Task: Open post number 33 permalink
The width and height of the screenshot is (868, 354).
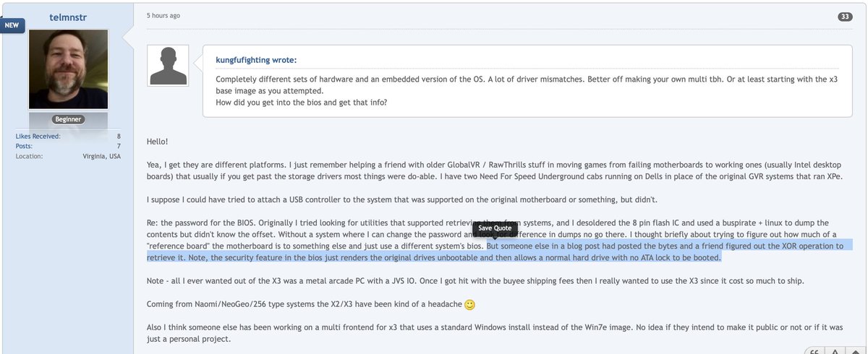Action: click(x=845, y=17)
